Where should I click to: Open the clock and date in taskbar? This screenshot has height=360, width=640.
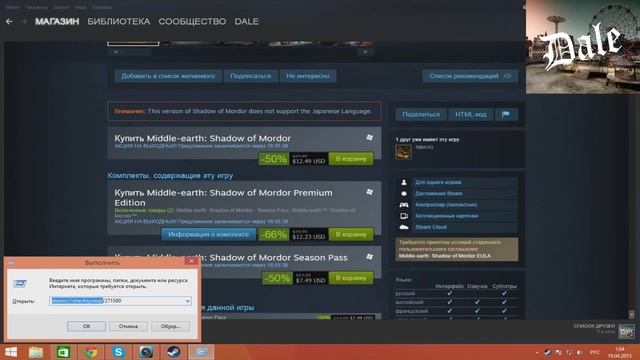[620, 353]
